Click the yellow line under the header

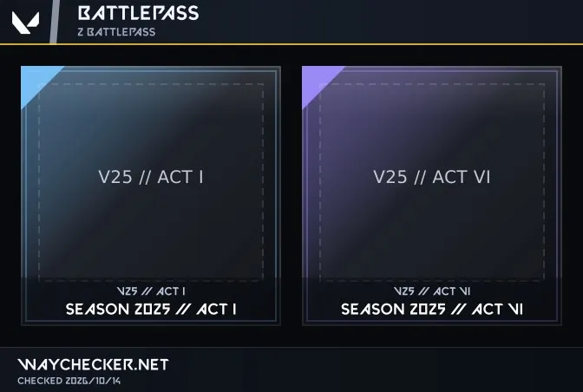click(291, 44)
